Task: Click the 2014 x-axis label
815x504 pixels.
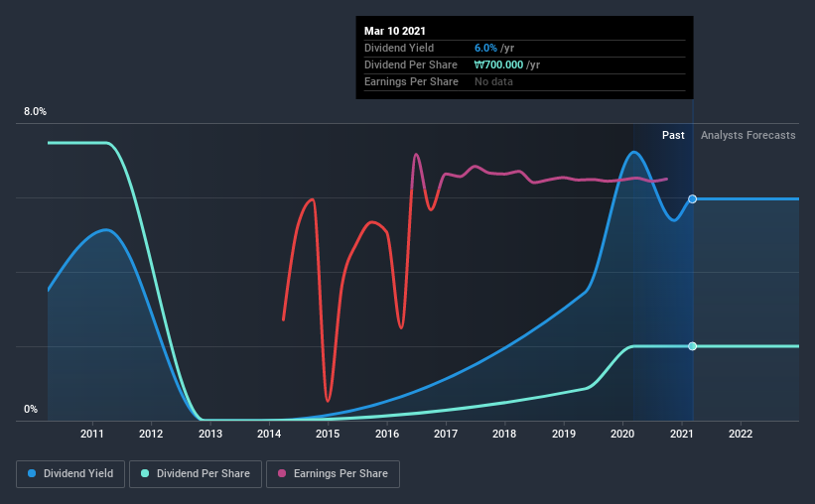Action: 269,434
